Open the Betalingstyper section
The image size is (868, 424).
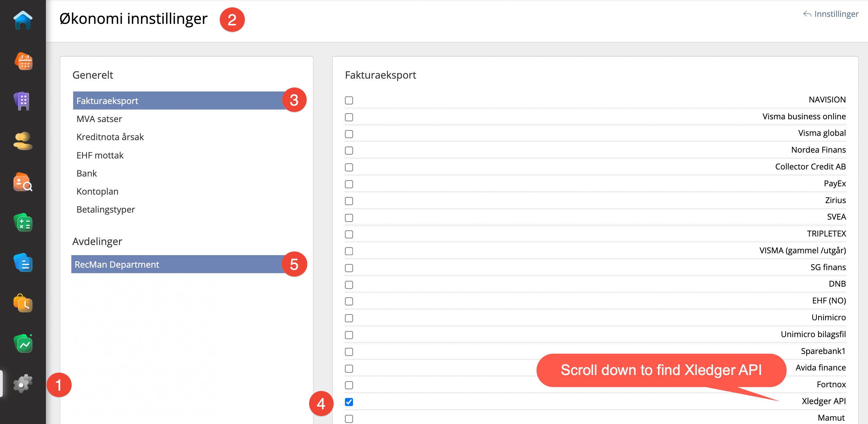(106, 210)
